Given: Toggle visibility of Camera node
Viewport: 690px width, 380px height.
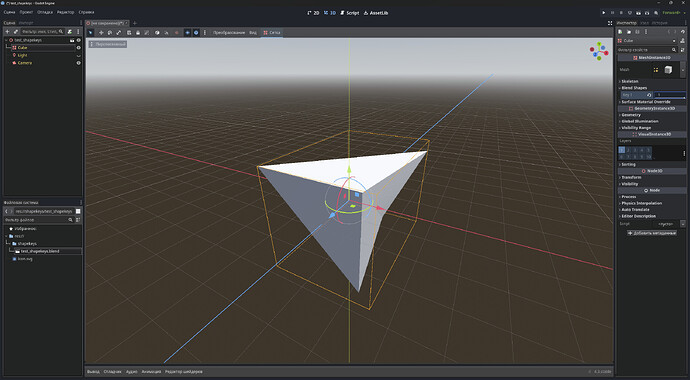Looking at the screenshot, I should tap(79, 63).
